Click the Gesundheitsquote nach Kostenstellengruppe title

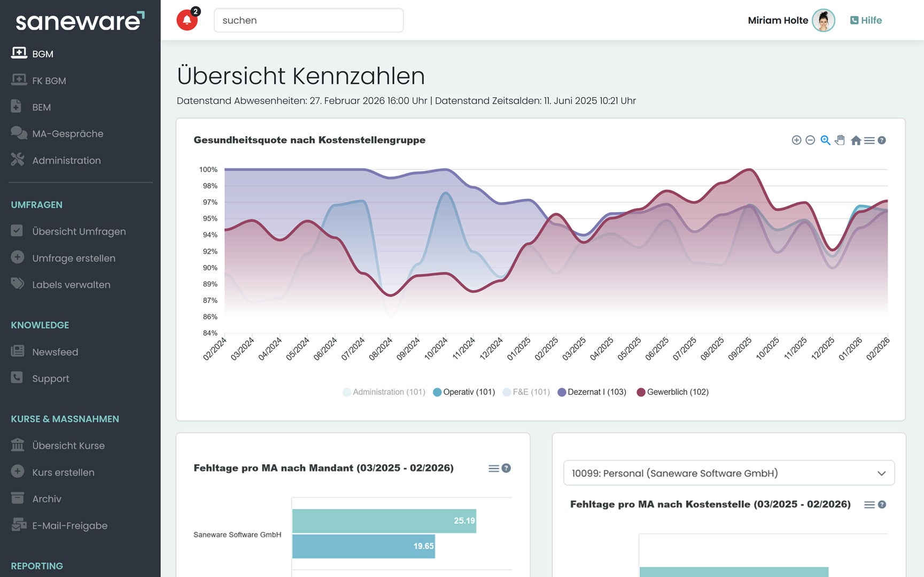click(309, 140)
